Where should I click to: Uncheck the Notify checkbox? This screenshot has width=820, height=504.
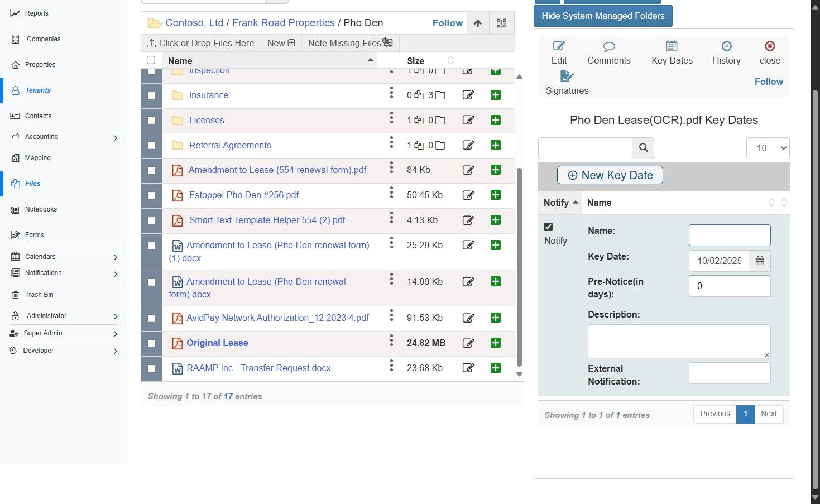548,227
